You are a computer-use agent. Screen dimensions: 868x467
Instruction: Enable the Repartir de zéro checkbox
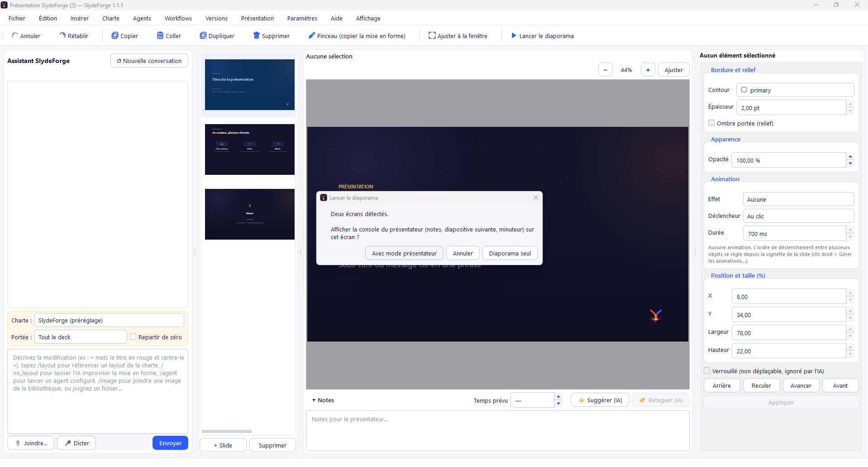point(133,337)
